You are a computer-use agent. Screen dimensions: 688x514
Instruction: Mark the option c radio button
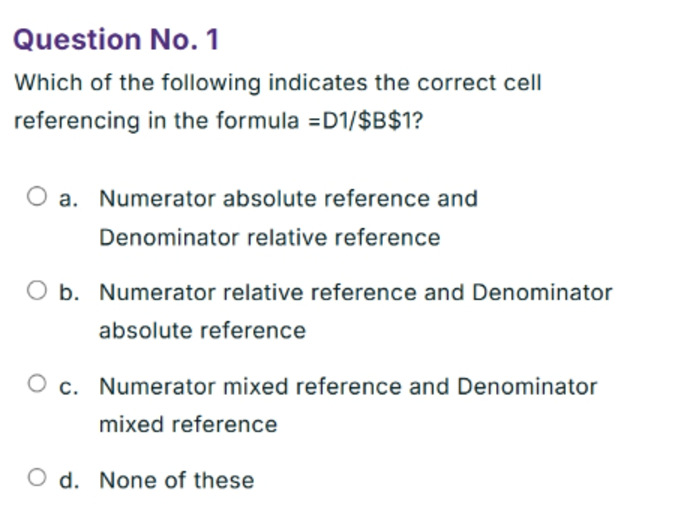click(x=37, y=384)
